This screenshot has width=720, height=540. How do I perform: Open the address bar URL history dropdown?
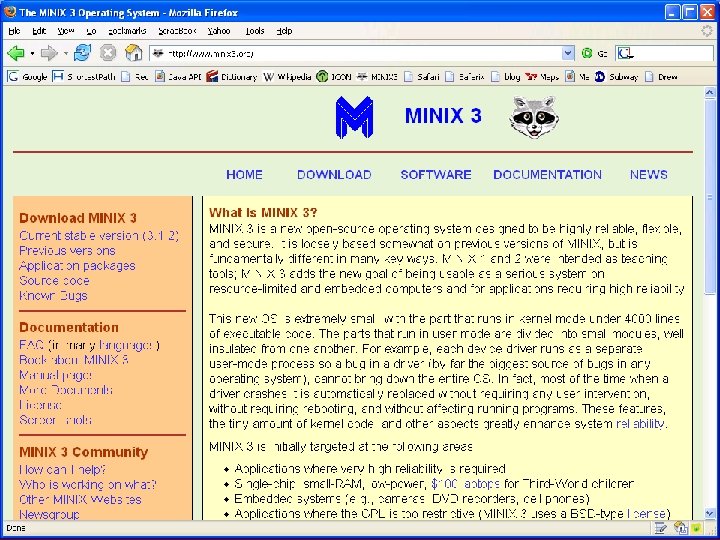568,53
